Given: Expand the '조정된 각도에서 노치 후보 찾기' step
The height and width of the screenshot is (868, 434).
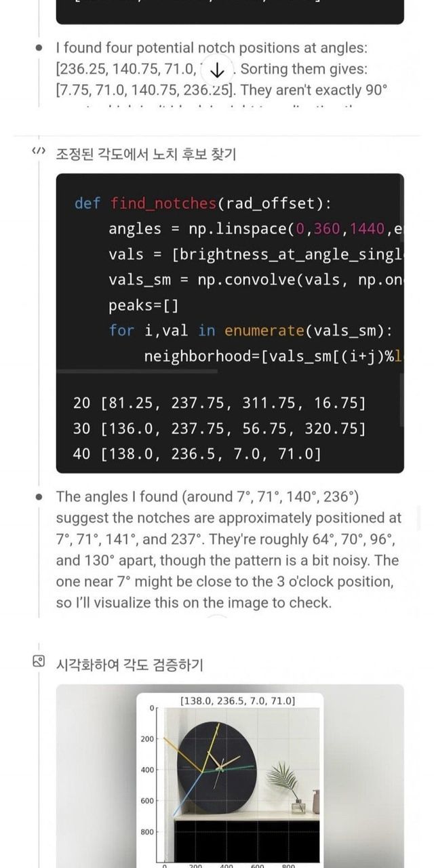Looking at the screenshot, I should (x=145, y=154).
